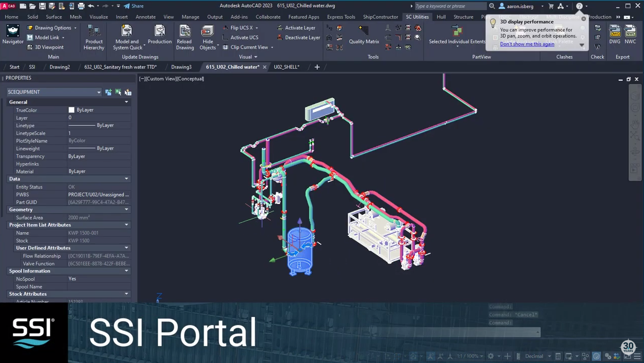Click the Select Objects icon in Properties
This screenshot has width=644, height=363.
click(x=118, y=92)
